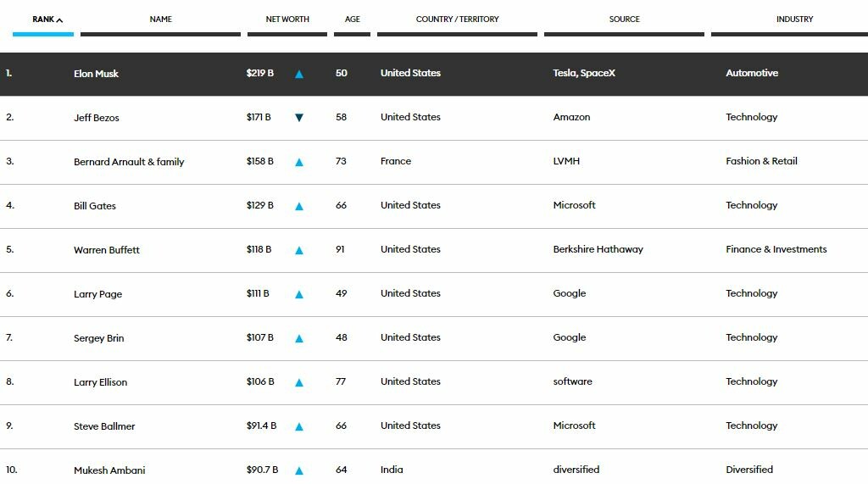Open Larry Ellison's profile name

(x=100, y=382)
